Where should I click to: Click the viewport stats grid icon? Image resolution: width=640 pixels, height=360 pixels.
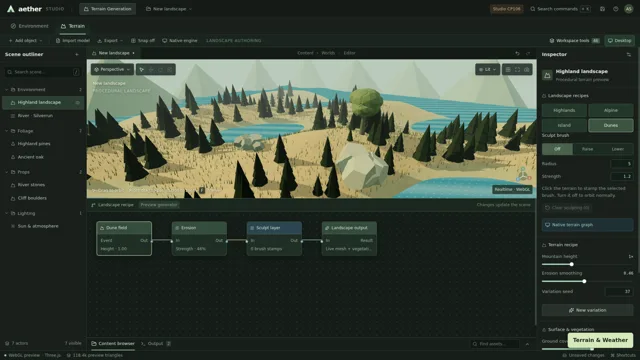tap(508, 69)
